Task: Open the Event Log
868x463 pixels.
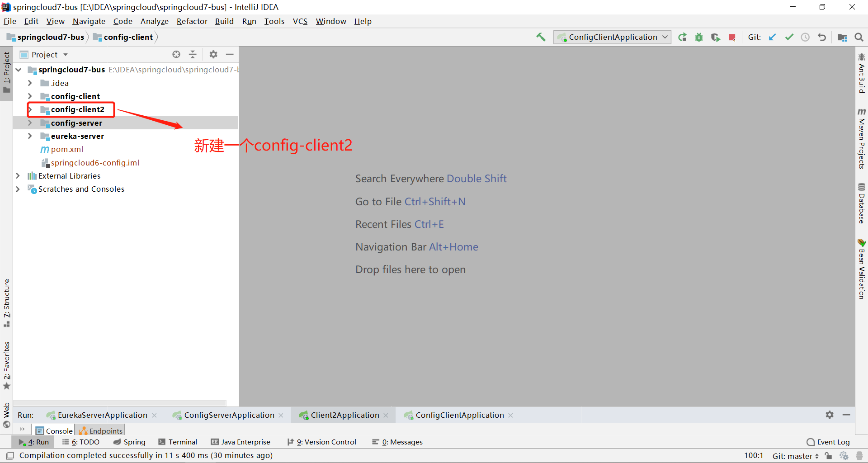Action: (x=828, y=442)
